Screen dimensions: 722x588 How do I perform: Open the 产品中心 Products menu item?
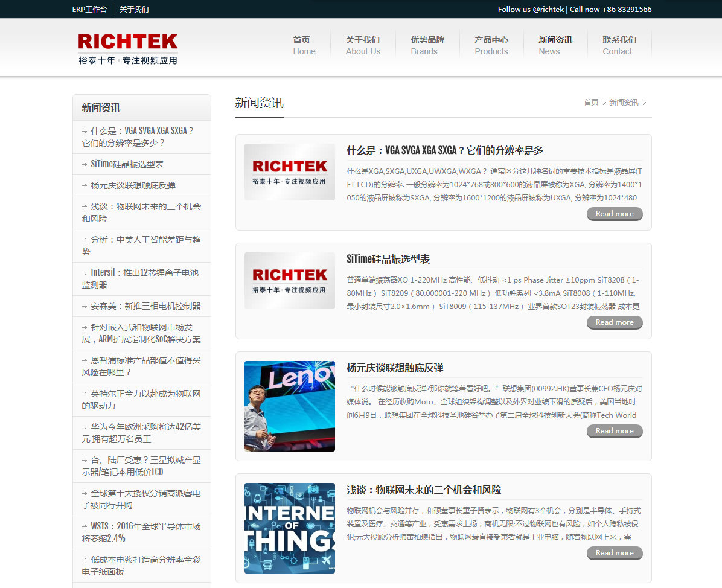point(491,46)
